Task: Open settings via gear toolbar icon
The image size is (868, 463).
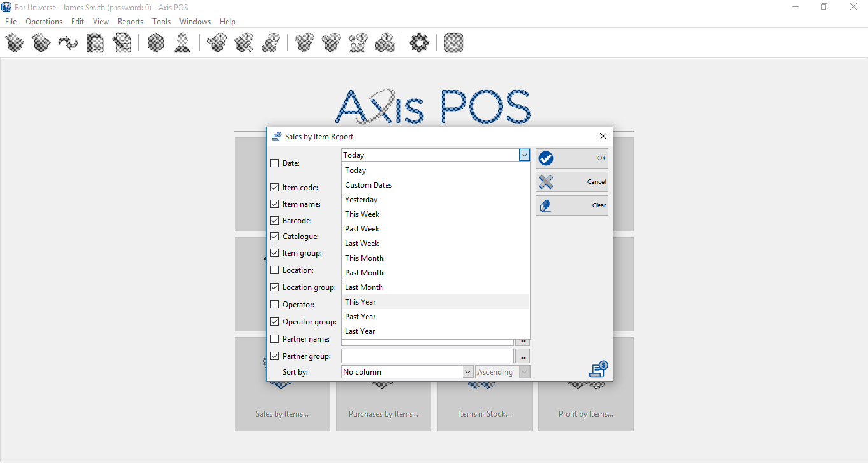Action: 419,43
